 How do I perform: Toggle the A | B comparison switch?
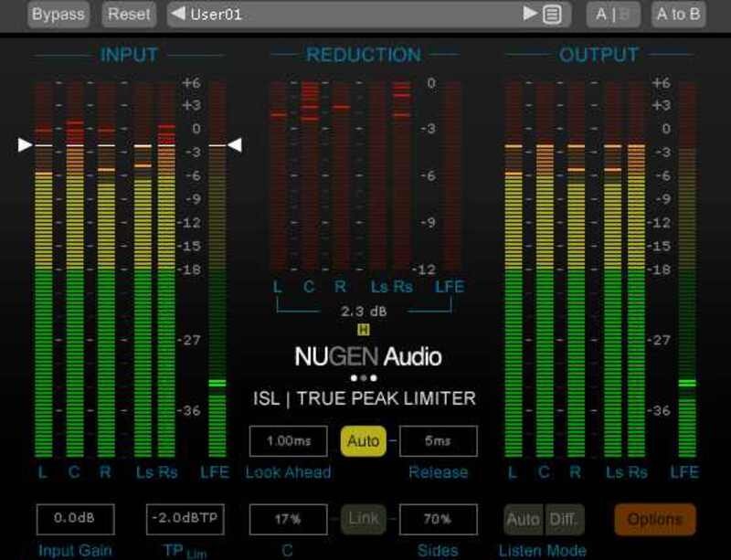pos(614,14)
